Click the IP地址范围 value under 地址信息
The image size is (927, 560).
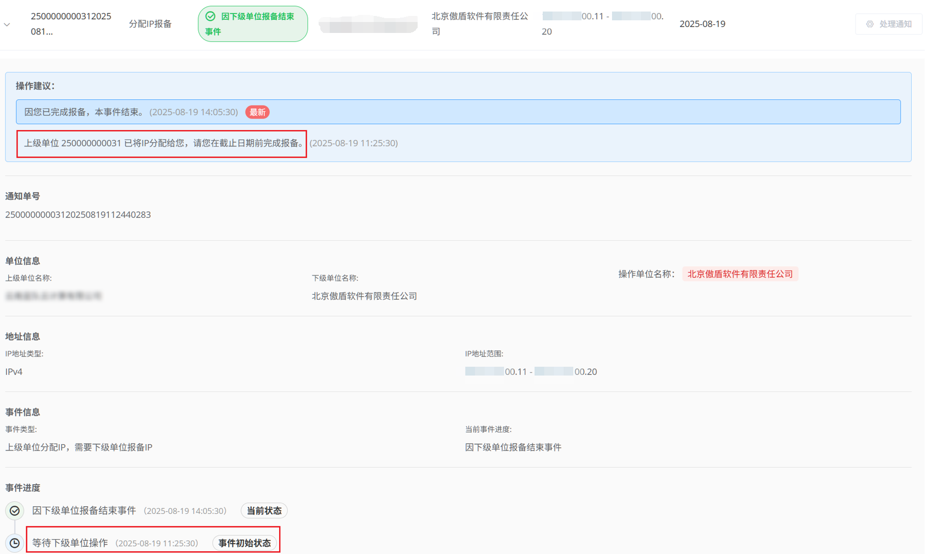[x=531, y=372]
